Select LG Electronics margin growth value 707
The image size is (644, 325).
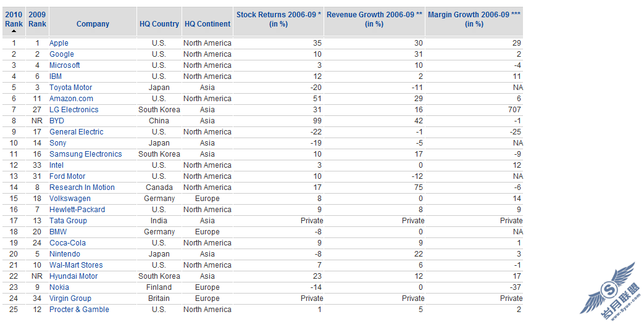pyautogui.click(x=514, y=110)
